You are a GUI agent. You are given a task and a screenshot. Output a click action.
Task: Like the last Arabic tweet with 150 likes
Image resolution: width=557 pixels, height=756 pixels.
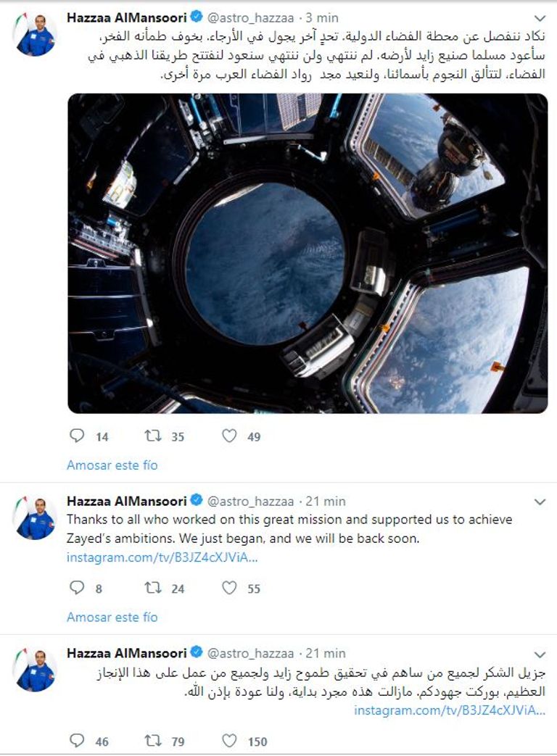pos(229,740)
